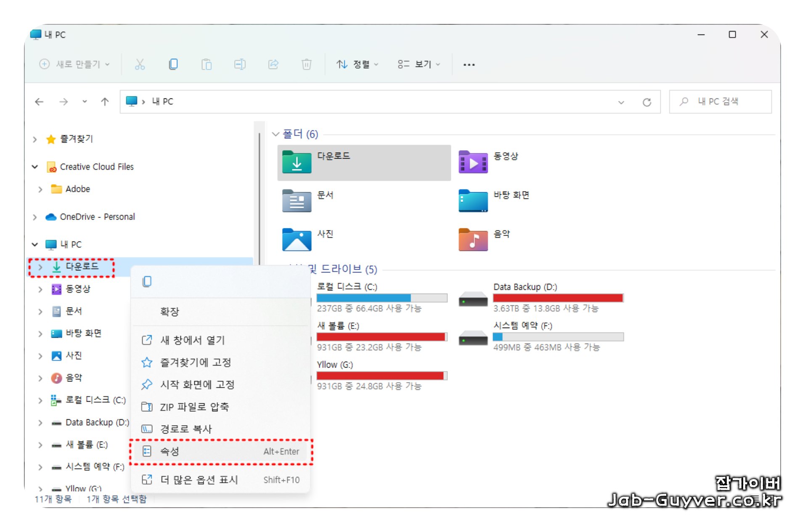Expand the 동영상 sidebar node
805x532 pixels.
[x=40, y=289]
